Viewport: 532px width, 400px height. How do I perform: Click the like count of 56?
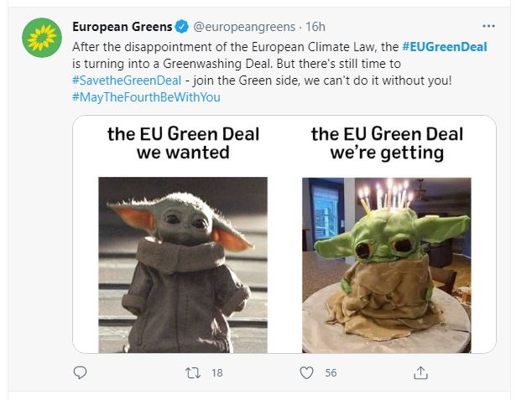(331, 372)
